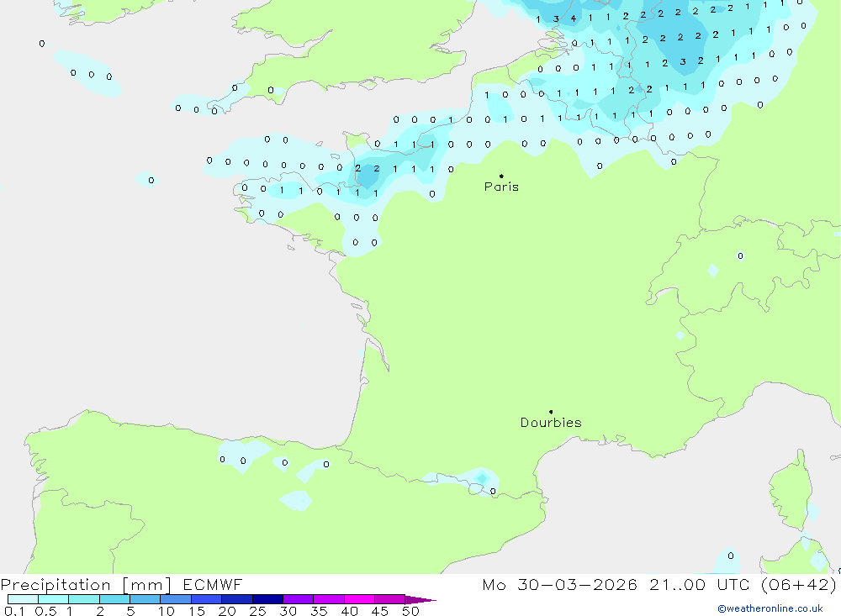Click the legend value label '0.5'

(45, 611)
